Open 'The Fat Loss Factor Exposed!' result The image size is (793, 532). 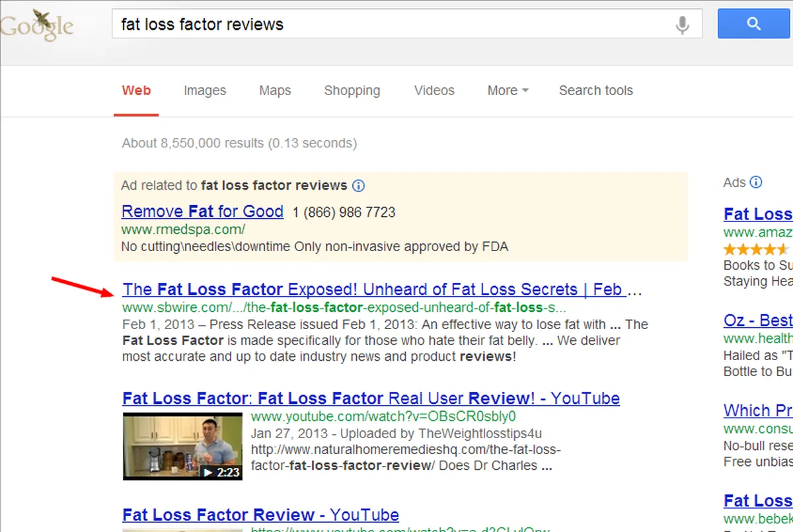click(382, 289)
